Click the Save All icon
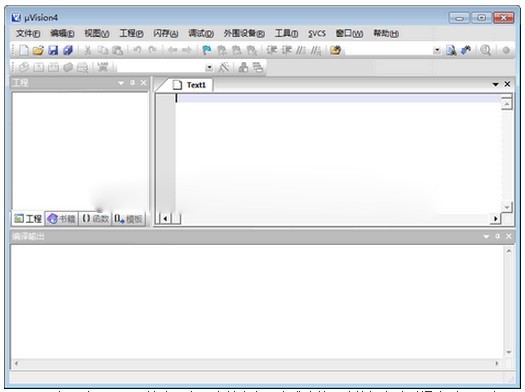This screenshot has width=525, height=392. 68,50
